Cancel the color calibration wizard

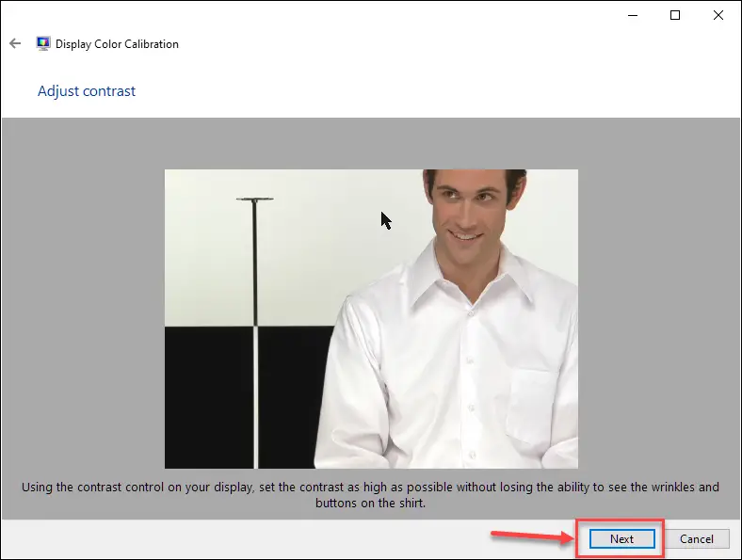point(696,538)
